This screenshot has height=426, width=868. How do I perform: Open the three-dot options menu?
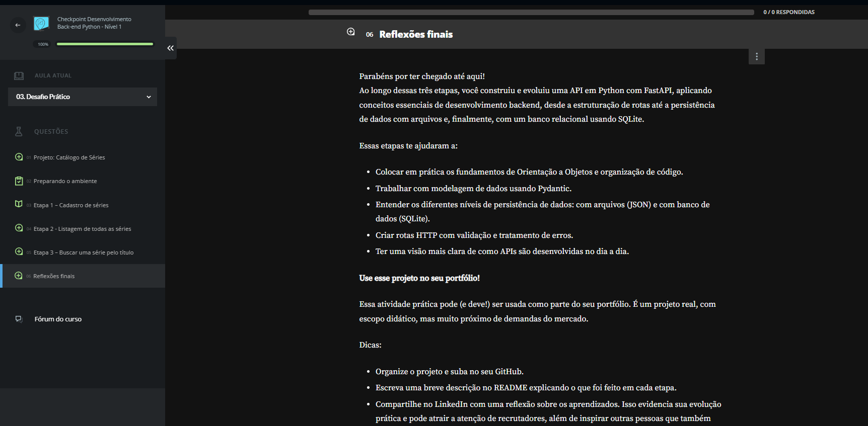(x=757, y=56)
